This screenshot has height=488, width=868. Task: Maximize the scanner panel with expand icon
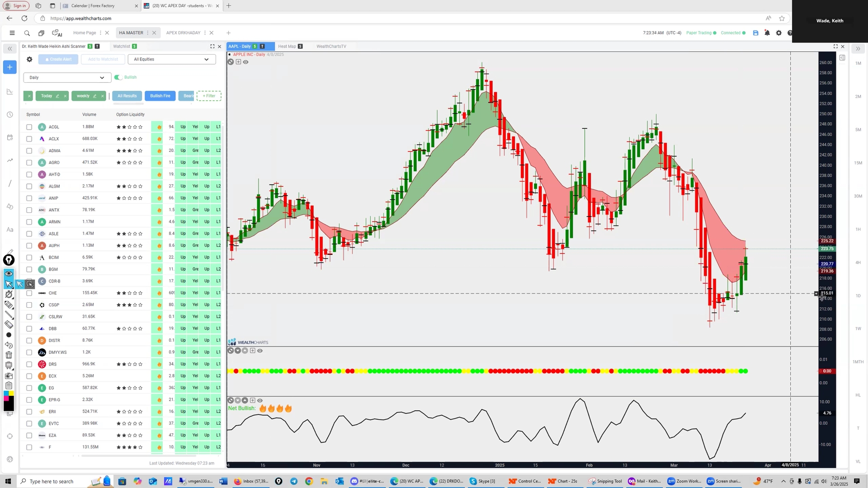pos(212,47)
